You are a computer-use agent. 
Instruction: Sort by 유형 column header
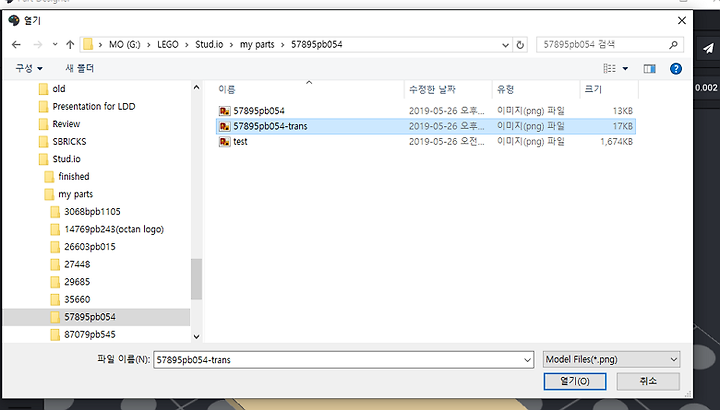pyautogui.click(x=505, y=90)
